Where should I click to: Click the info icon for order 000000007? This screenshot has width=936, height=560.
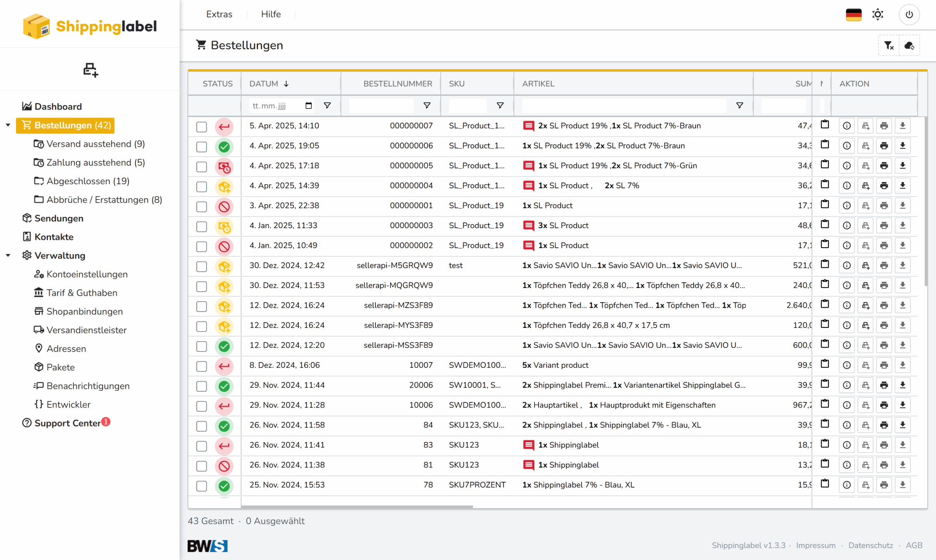tap(846, 126)
